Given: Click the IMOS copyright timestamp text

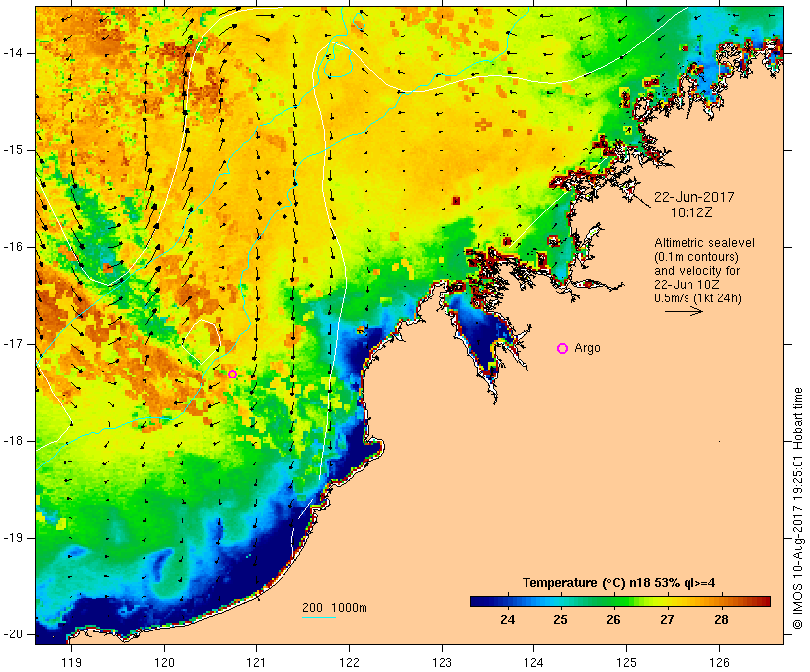Looking at the screenshot, I should (798, 509).
